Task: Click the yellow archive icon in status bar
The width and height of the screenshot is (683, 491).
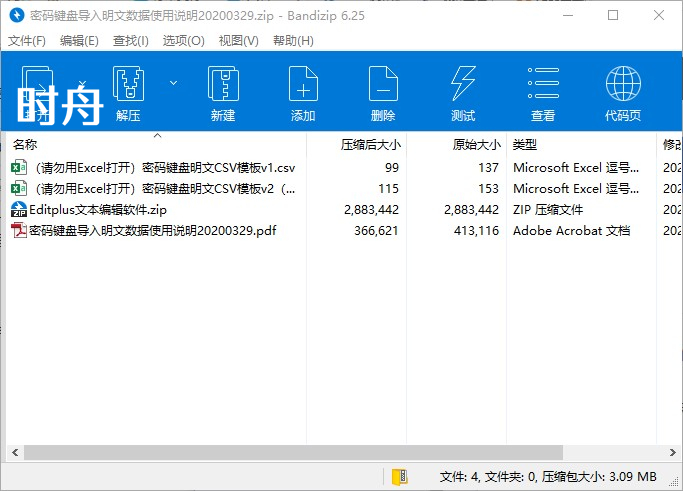Action: tap(399, 477)
